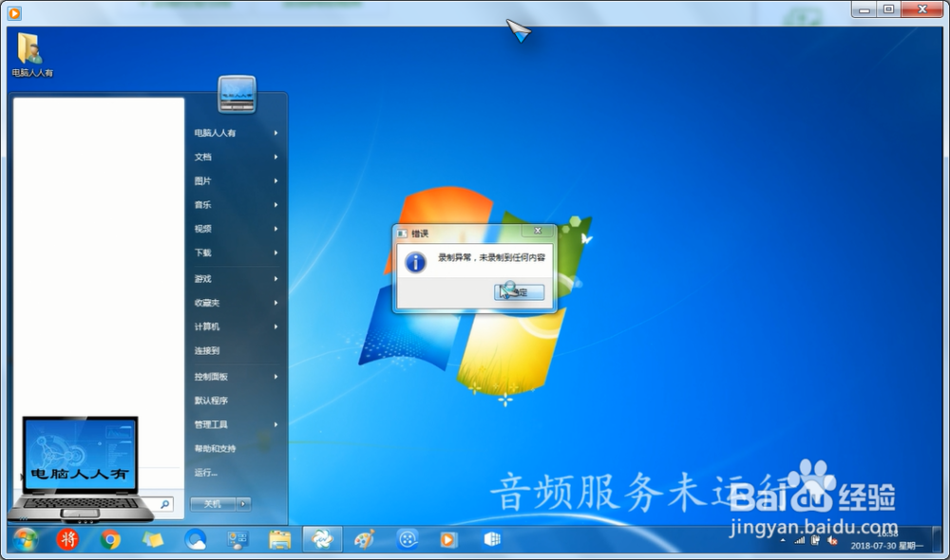
Task: Open the blue film reel recorder icon
Action: click(408, 539)
